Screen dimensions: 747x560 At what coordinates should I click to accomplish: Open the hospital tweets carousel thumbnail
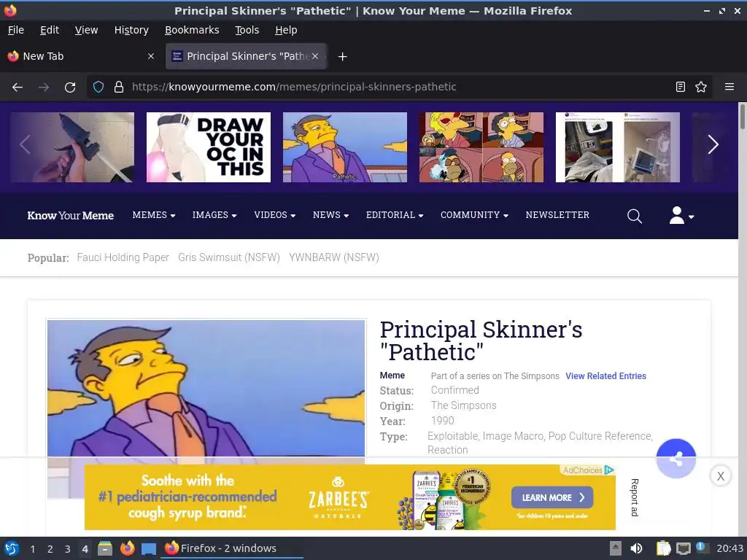pyautogui.click(x=617, y=147)
